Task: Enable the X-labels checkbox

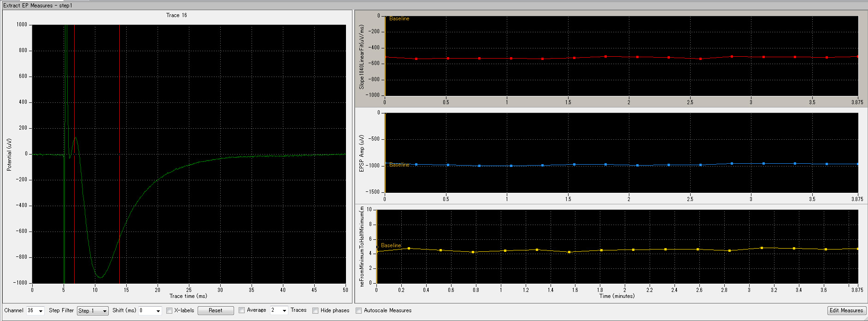Action: click(x=170, y=311)
